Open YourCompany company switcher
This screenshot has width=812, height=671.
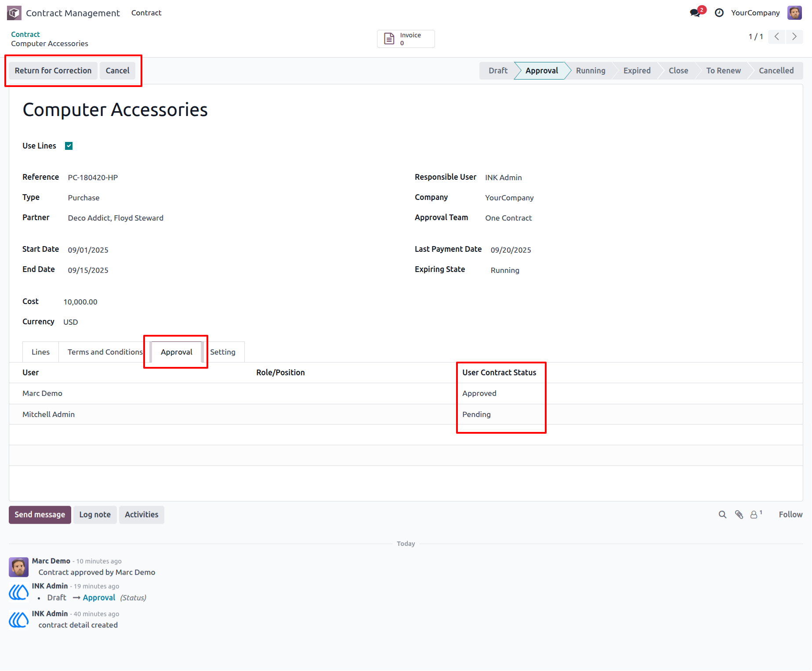[x=755, y=13]
